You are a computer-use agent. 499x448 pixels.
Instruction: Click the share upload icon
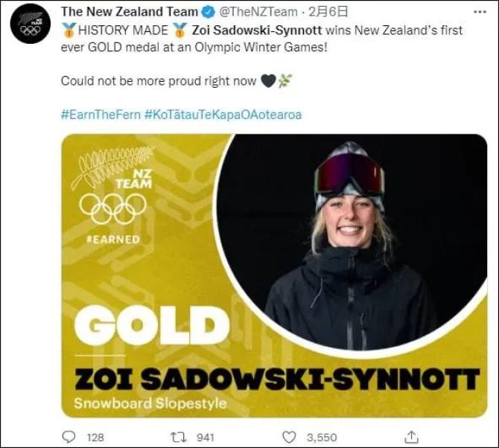410,437
